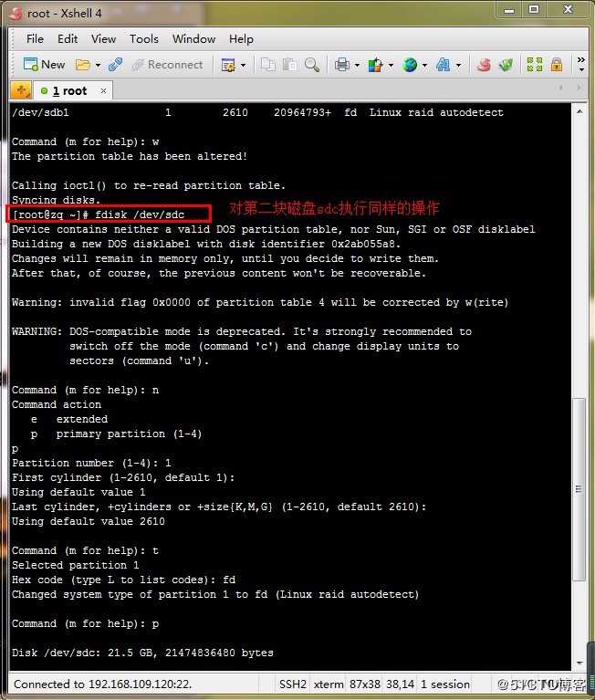Click 'Connected to 192.168.109.120:22.' status text

point(102,684)
